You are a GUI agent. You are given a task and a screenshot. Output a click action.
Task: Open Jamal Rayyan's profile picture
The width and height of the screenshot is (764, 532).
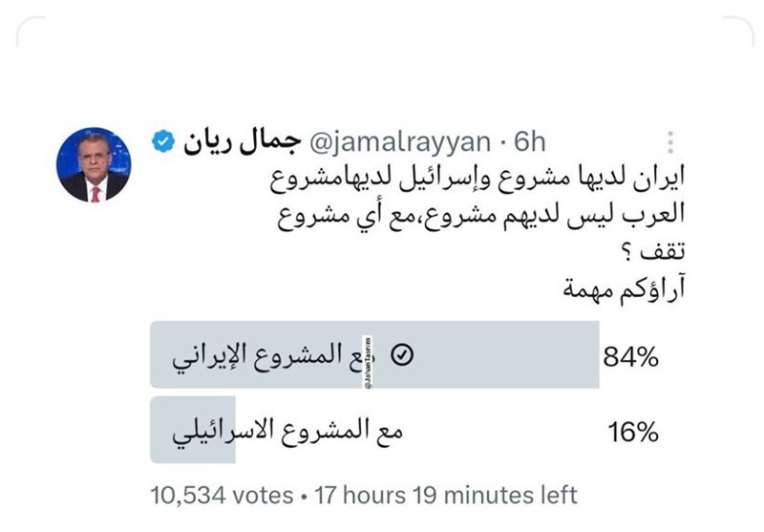pyautogui.click(x=95, y=163)
